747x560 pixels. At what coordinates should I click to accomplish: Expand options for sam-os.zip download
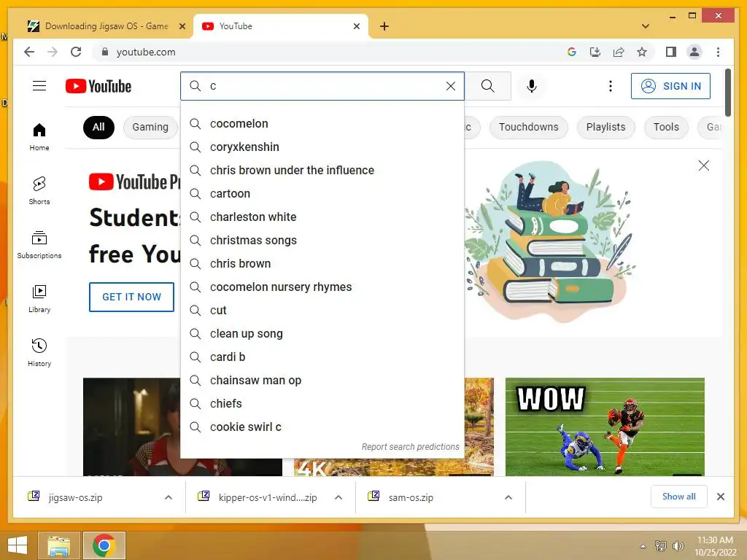508,497
